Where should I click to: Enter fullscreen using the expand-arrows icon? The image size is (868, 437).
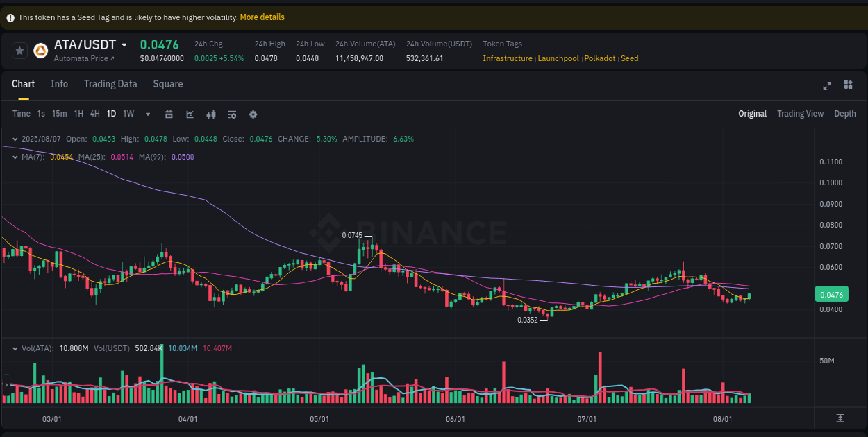827,85
